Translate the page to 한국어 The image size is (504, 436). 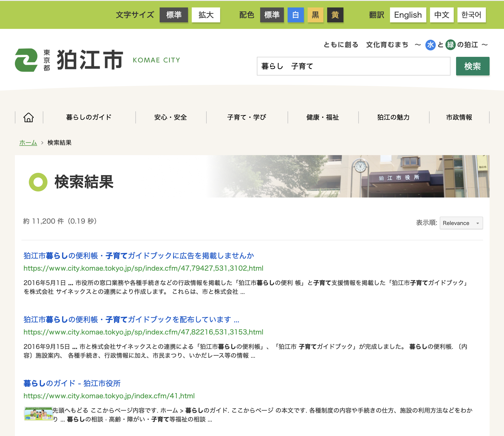(x=471, y=15)
